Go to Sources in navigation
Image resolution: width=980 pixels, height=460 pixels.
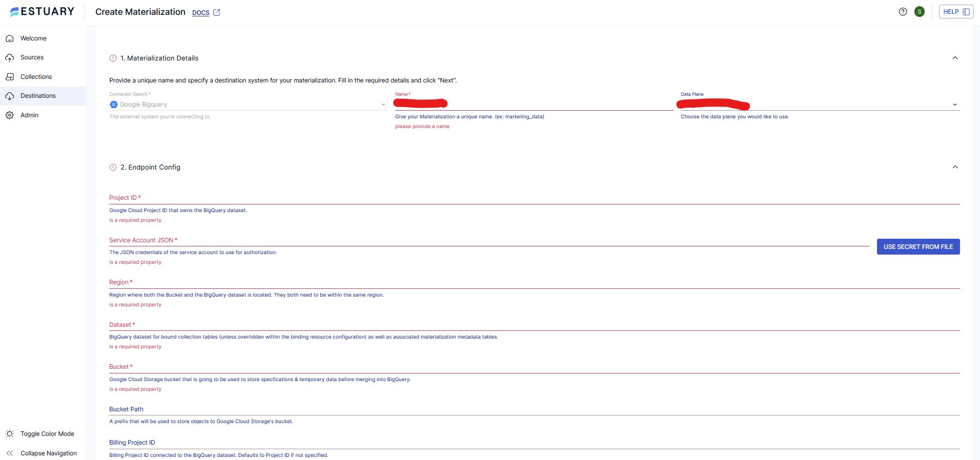pos(43,57)
